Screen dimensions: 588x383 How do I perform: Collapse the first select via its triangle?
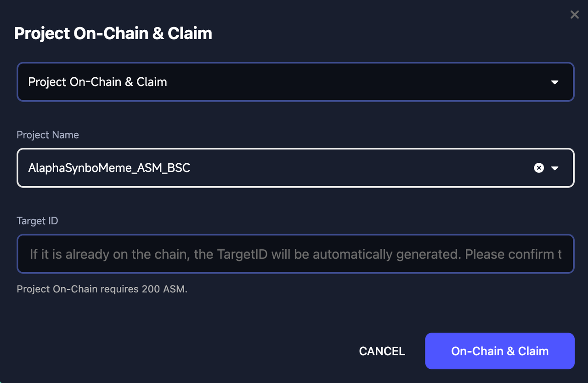554,82
